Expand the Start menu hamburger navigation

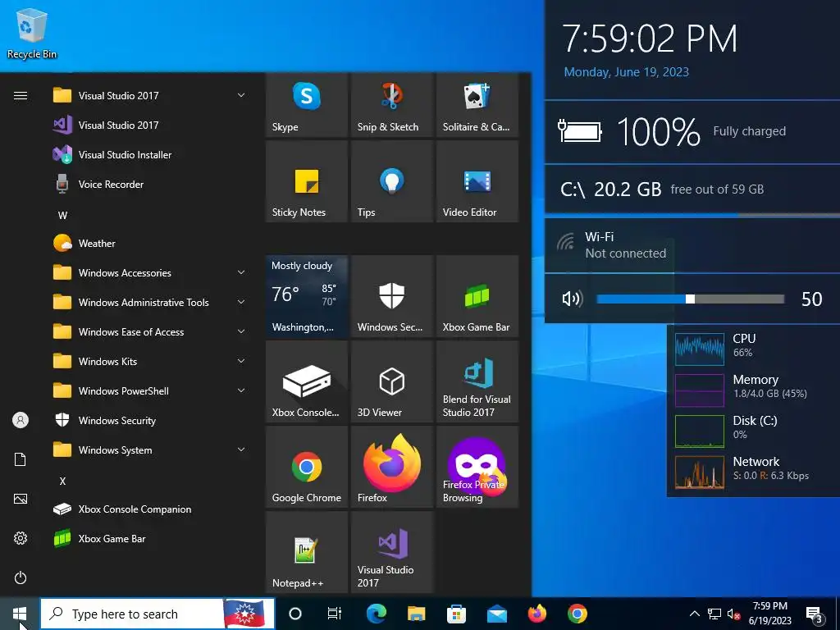click(21, 95)
